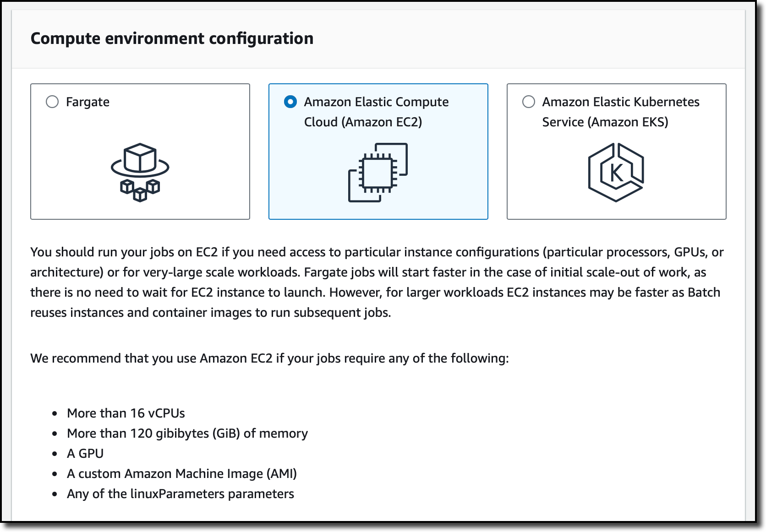This screenshot has width=766, height=532.
Task: Click the 'More than 120 gibibytes' bullet
Action: tap(187, 433)
